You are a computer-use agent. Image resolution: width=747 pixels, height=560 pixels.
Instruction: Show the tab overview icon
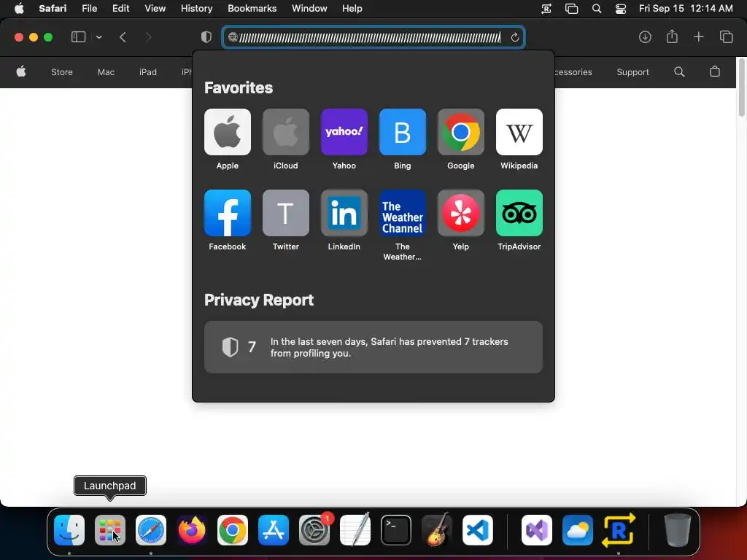726,36
